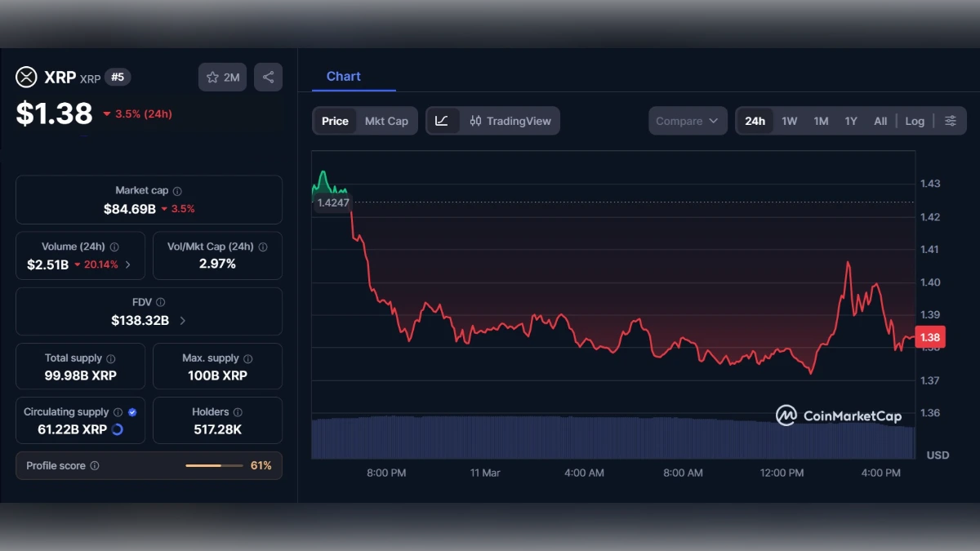Switch time range to 1W

789,120
